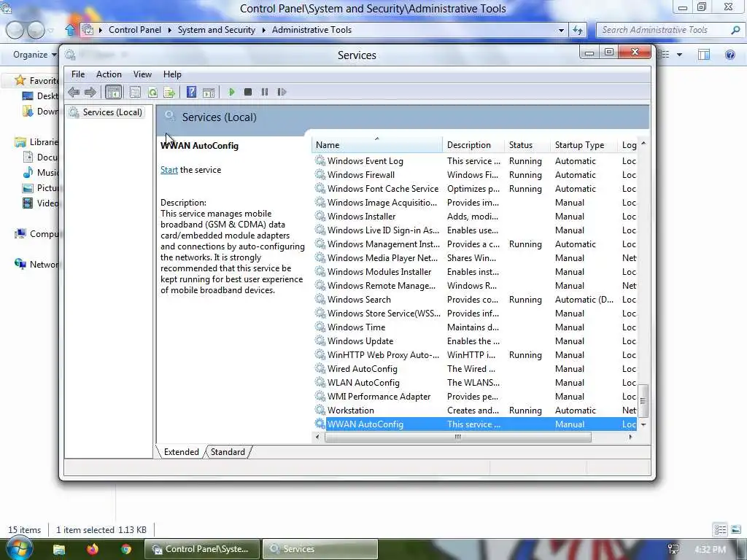Open the Explorer view options dropdown arrow
Image resolution: width=747 pixels, height=560 pixels.
point(679,55)
